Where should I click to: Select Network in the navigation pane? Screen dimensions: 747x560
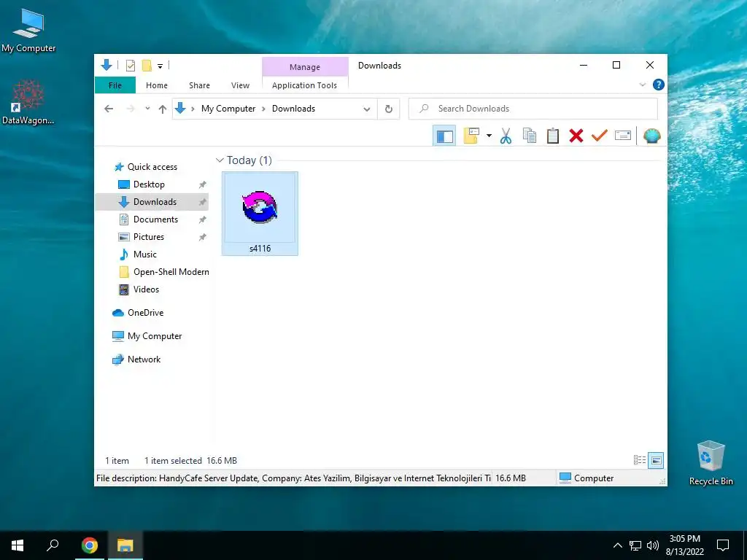[144, 359]
